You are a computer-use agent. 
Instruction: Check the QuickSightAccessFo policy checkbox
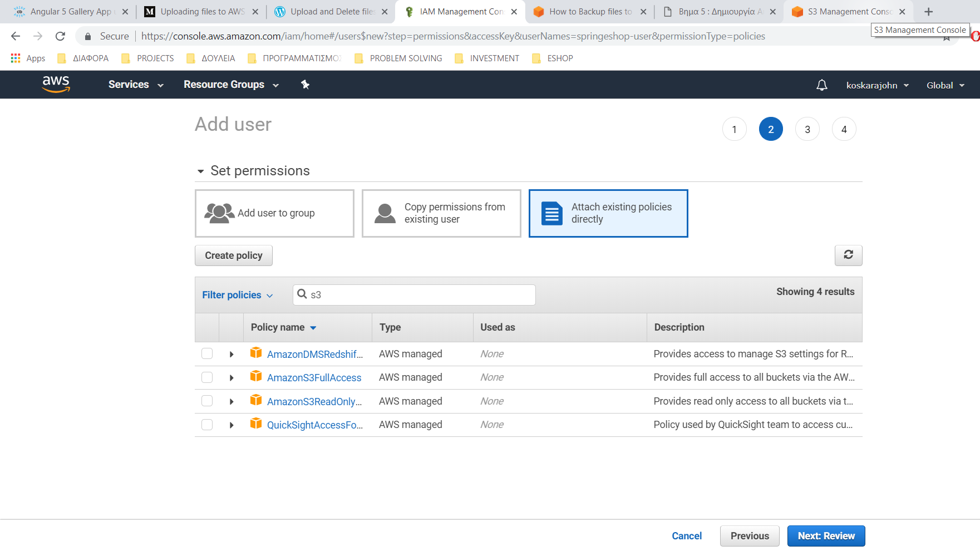[x=207, y=425]
